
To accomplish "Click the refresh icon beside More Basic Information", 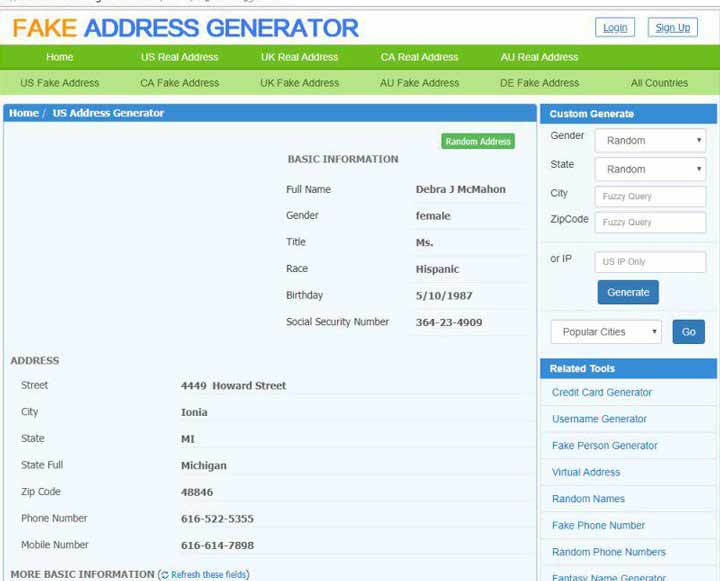I will pos(165,575).
